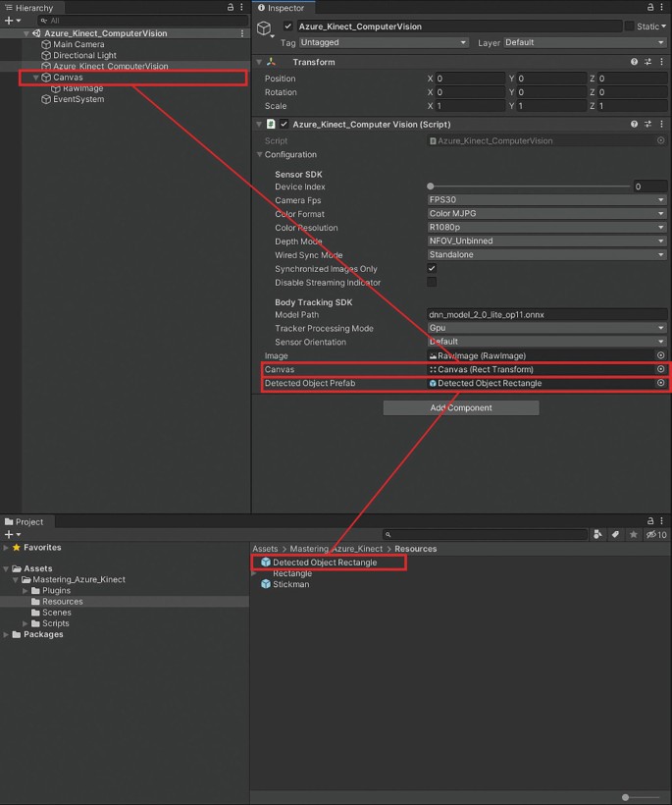Click the Project search-by-type filter icon
The height and width of the screenshot is (805, 672).
tap(597, 534)
